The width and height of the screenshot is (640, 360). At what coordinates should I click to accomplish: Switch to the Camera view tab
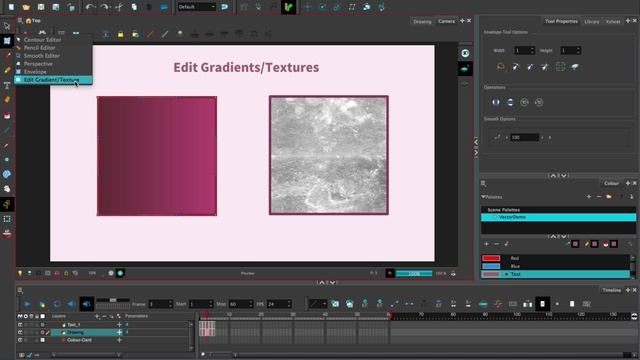coord(446,21)
